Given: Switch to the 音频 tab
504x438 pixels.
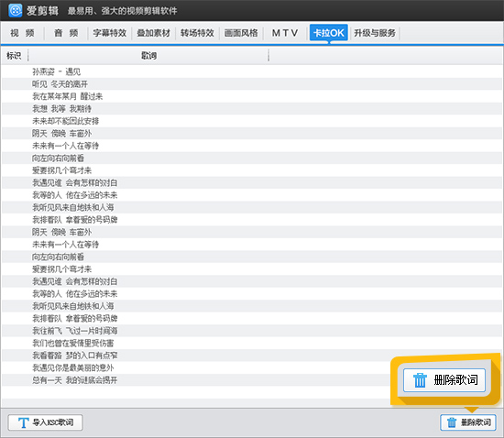Looking at the screenshot, I should point(66,33).
